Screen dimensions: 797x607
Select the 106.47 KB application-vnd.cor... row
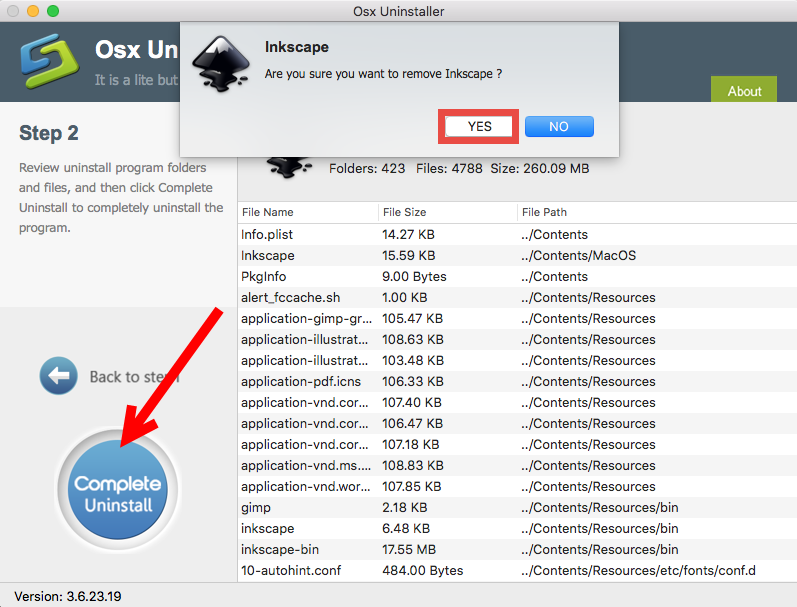coord(517,423)
